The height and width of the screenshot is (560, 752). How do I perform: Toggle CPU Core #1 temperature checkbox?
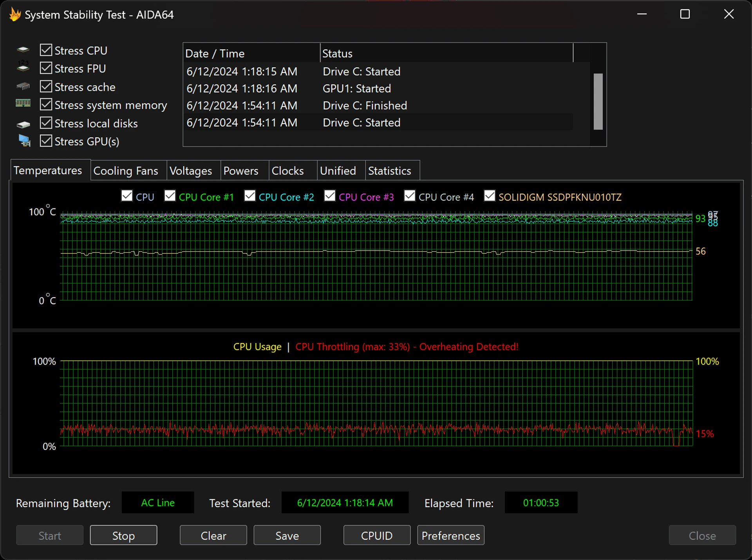tap(170, 196)
